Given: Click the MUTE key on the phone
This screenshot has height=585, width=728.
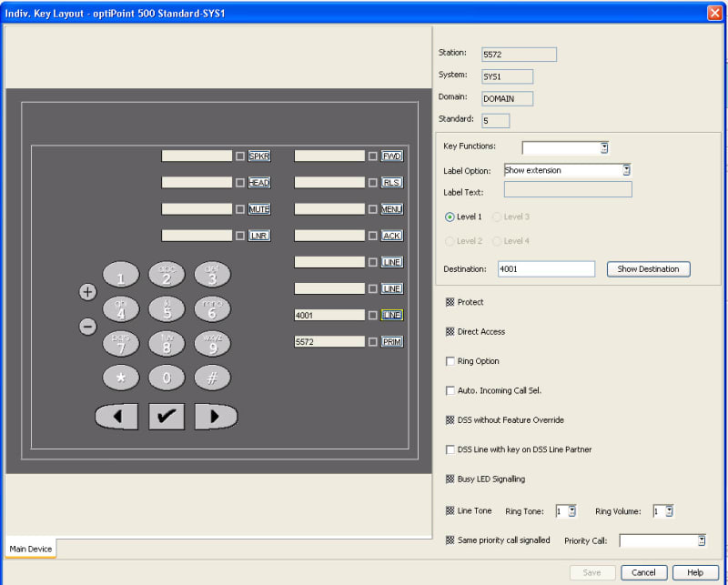Looking at the screenshot, I should 259,209.
